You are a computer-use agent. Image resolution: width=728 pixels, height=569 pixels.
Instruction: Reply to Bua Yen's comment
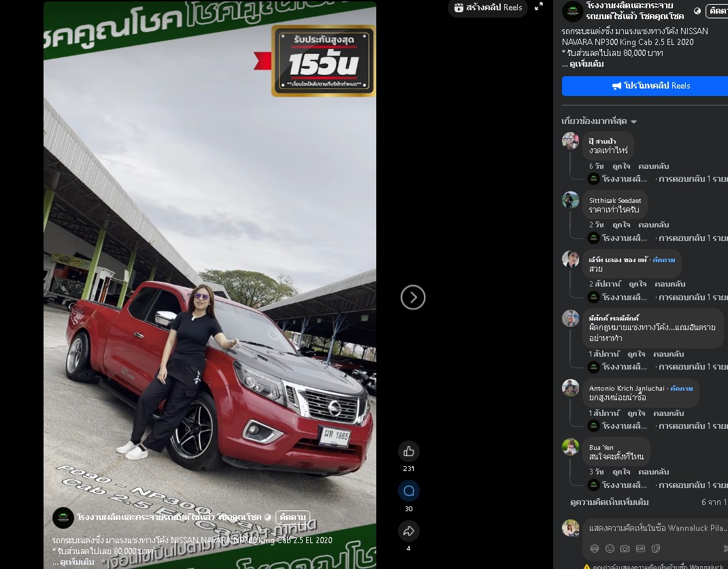pyautogui.click(x=653, y=472)
